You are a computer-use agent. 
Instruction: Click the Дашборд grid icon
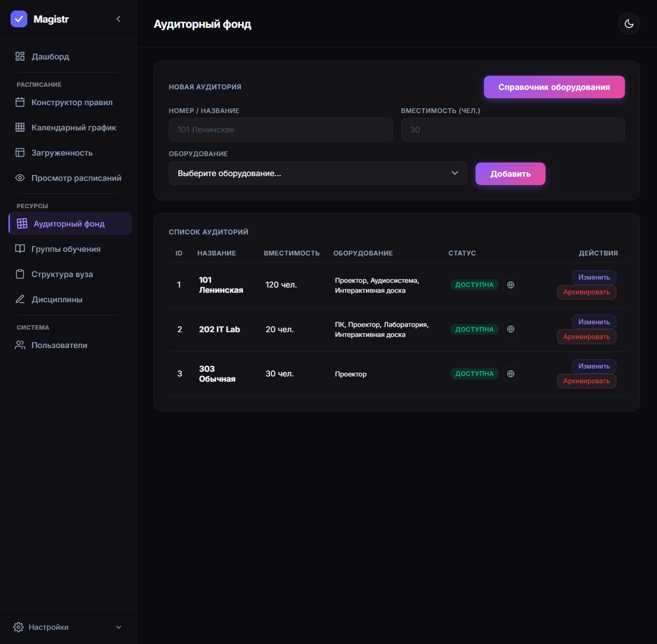[20, 56]
